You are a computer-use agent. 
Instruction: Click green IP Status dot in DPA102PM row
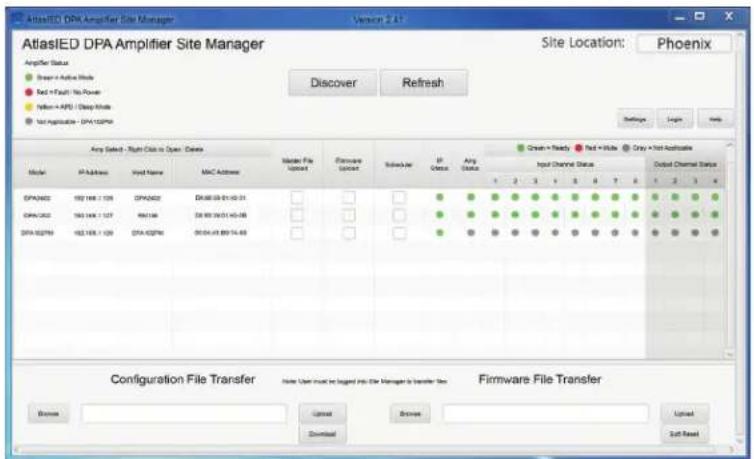pyautogui.click(x=440, y=233)
